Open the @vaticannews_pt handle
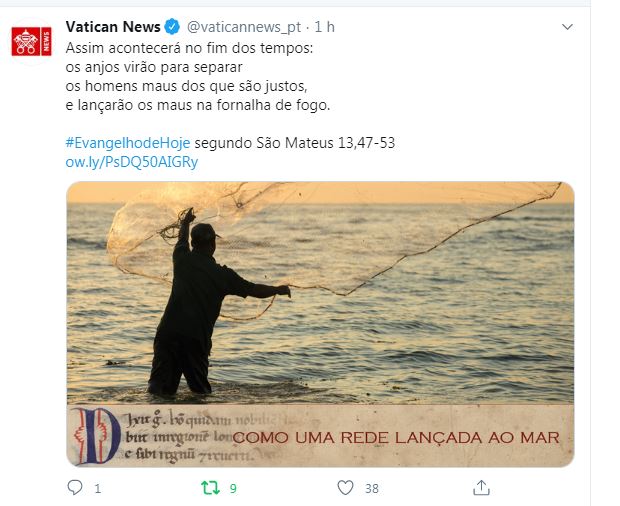620x506 pixels. point(244,27)
